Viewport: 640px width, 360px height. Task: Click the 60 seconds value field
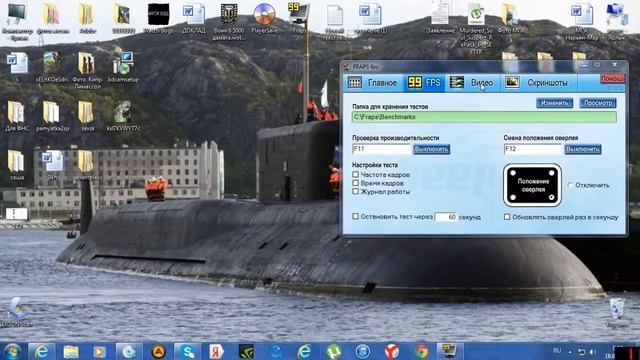pos(445,217)
